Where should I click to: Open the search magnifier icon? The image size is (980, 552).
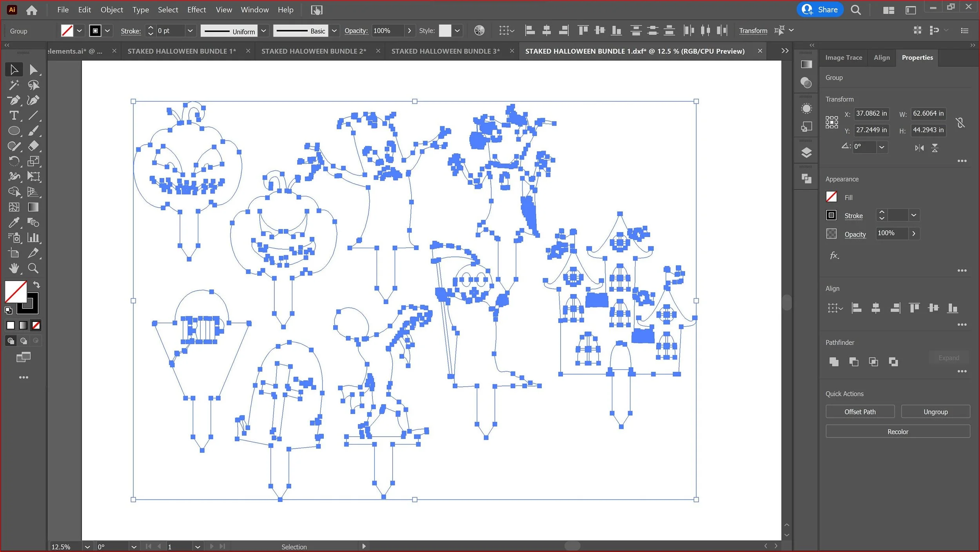856,10
